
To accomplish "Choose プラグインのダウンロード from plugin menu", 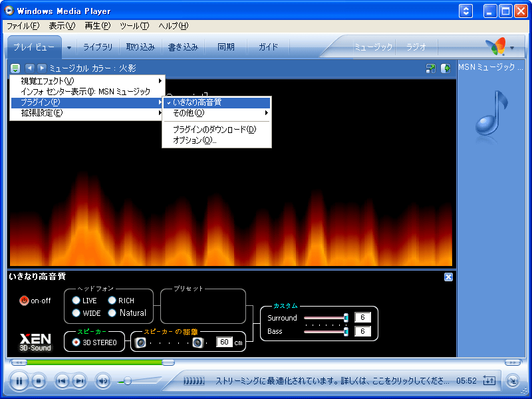I will click(217, 129).
